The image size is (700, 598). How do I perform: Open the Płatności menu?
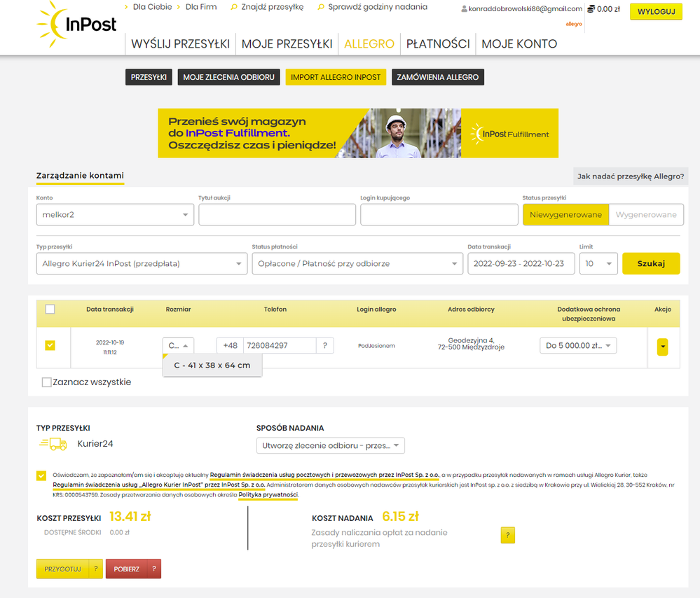coord(438,43)
